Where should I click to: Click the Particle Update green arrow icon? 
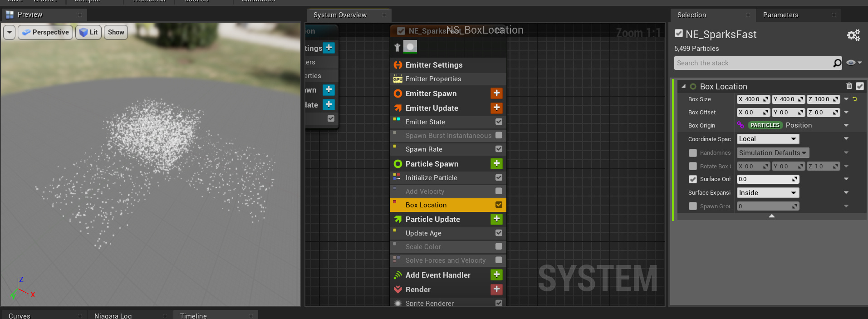click(398, 219)
